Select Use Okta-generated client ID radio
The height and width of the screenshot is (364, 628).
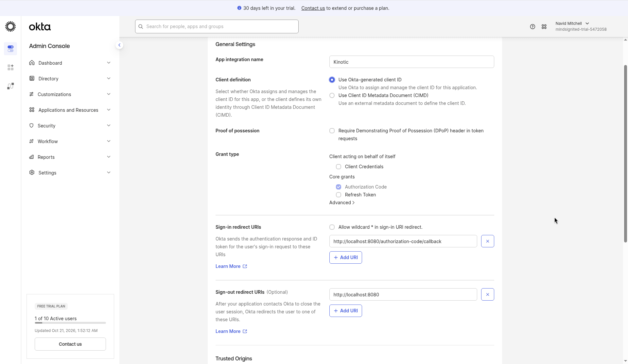(x=332, y=80)
